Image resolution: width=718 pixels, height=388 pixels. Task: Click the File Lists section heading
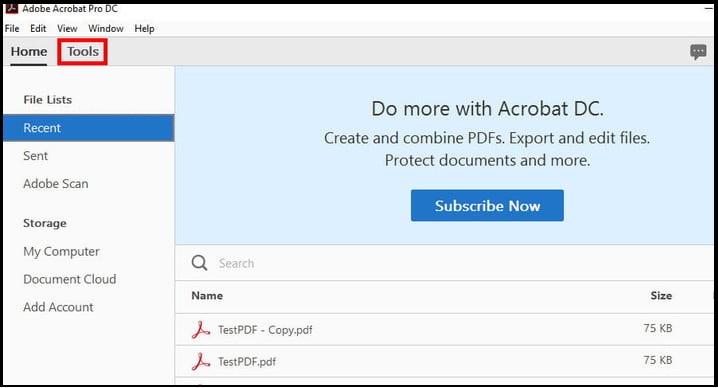48,100
